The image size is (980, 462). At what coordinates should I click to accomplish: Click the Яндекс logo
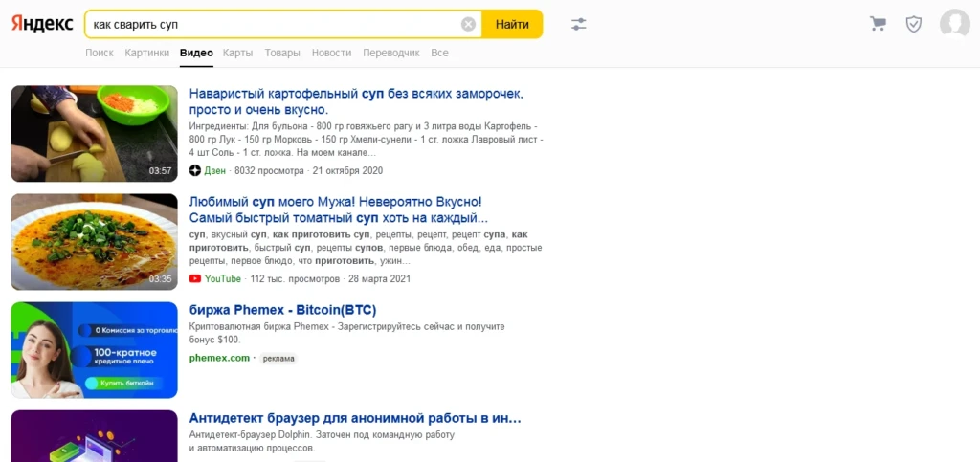point(42,24)
